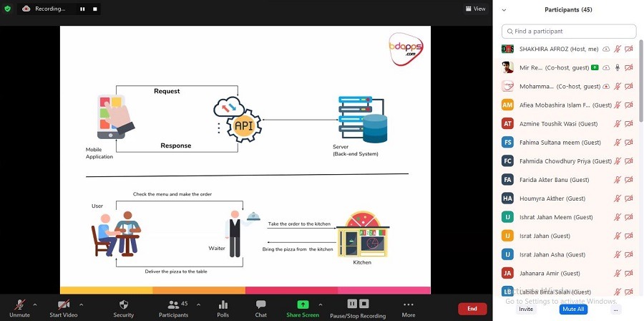
Task: Unmute the microphone
Action: point(19,308)
